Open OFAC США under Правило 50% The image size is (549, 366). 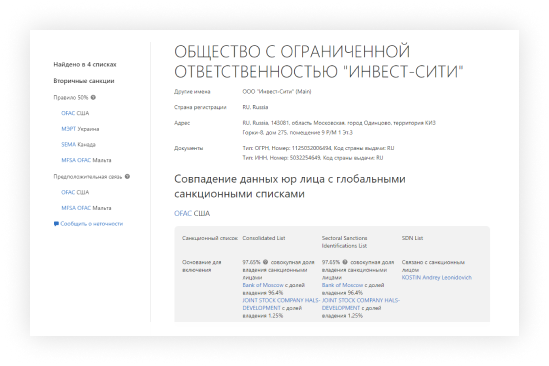[75, 113]
